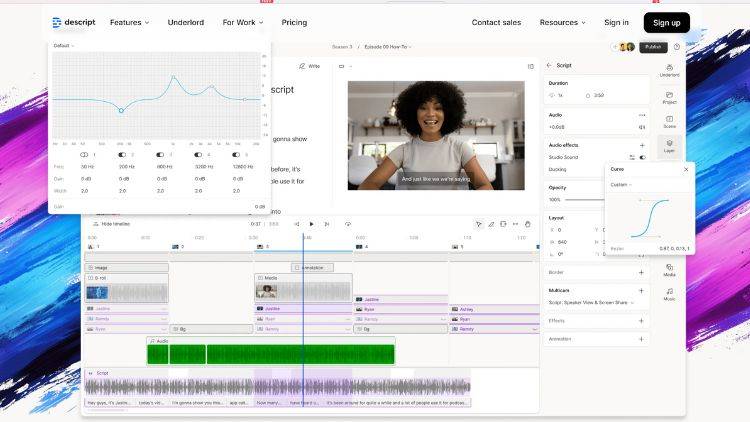This screenshot has width=750, height=422.
Task: Open the Project panel icon
Action: tap(669, 96)
